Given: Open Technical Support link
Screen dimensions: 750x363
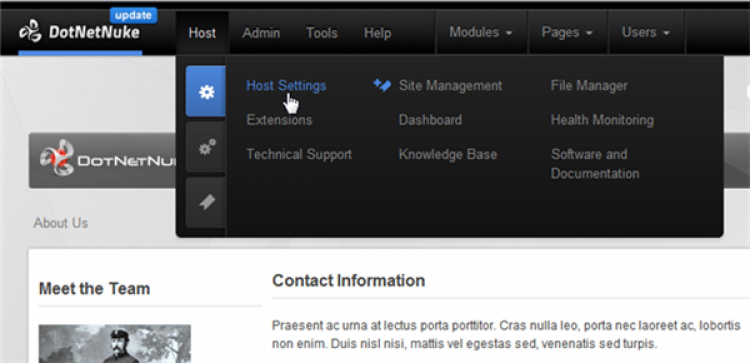Looking at the screenshot, I should point(299,154).
